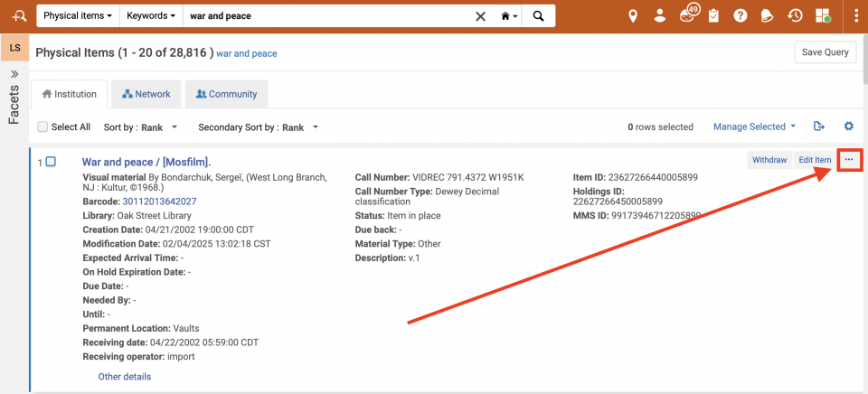Expand the Manage Selected dropdown
Screen dimensions: 868x394
coord(754,127)
